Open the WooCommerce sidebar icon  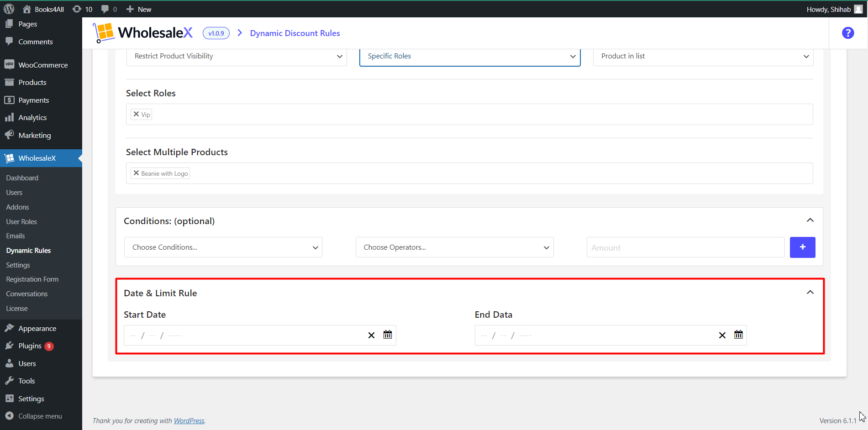(9, 64)
